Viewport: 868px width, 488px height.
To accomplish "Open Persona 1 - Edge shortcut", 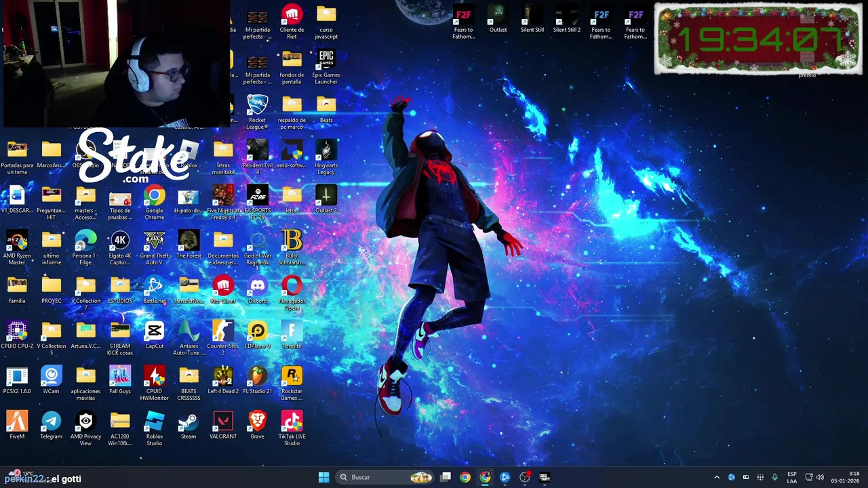I will 85,241.
